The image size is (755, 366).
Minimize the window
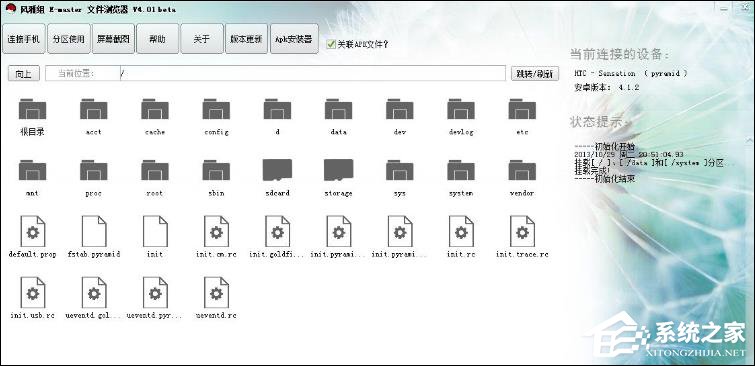click(x=725, y=9)
